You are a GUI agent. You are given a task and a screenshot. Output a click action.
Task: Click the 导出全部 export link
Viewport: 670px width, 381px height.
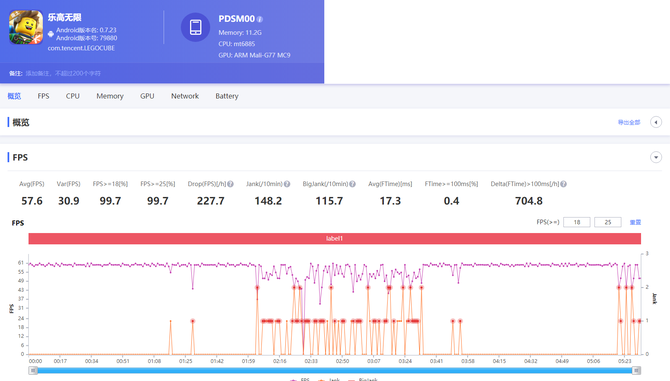coord(629,123)
